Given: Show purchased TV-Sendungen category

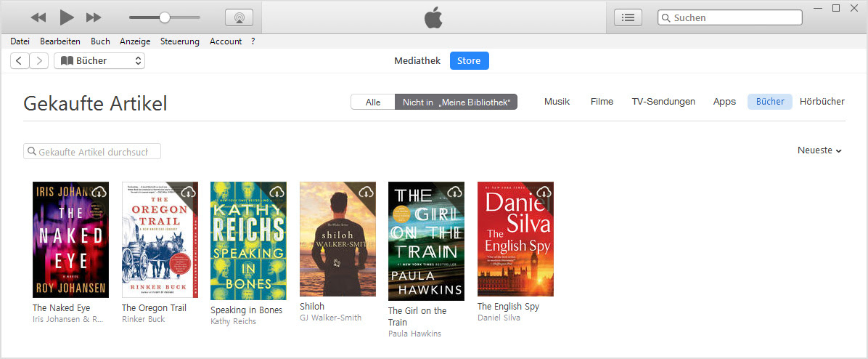Looking at the screenshot, I should 663,102.
